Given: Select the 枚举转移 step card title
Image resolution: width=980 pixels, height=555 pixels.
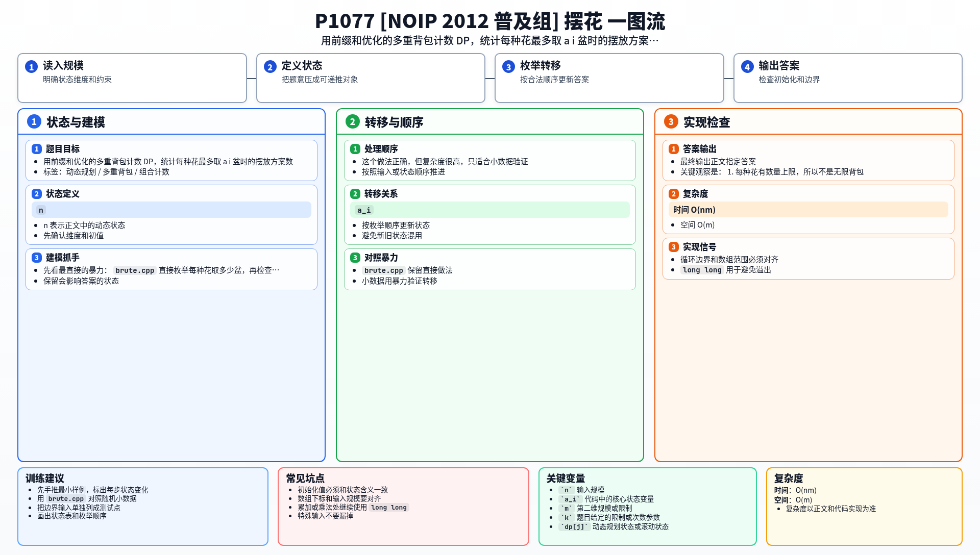Looking at the screenshot, I should tap(541, 65).
